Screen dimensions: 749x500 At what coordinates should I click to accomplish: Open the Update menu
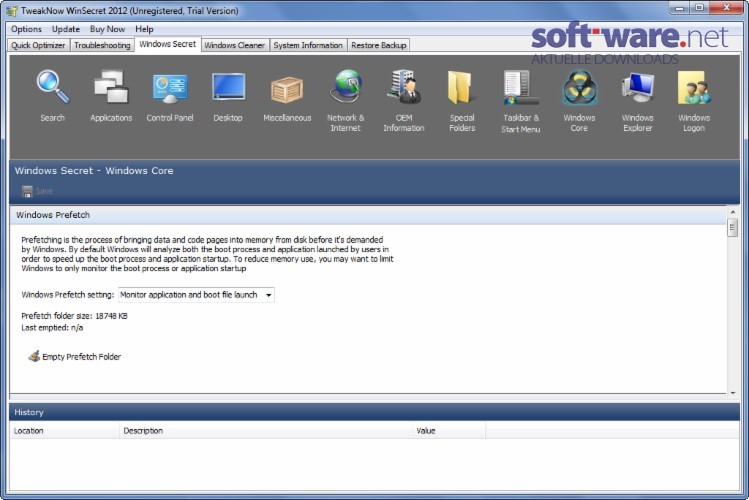coord(66,29)
